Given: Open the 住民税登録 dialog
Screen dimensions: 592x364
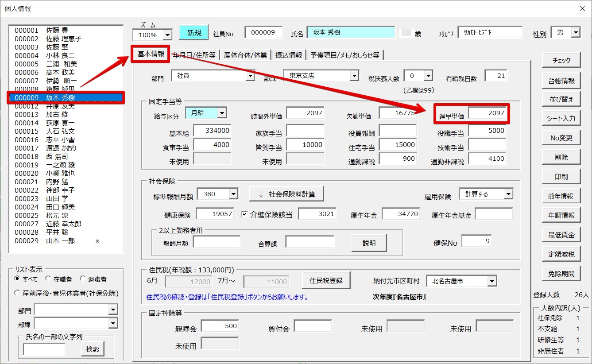Looking at the screenshot, I should (x=326, y=280).
